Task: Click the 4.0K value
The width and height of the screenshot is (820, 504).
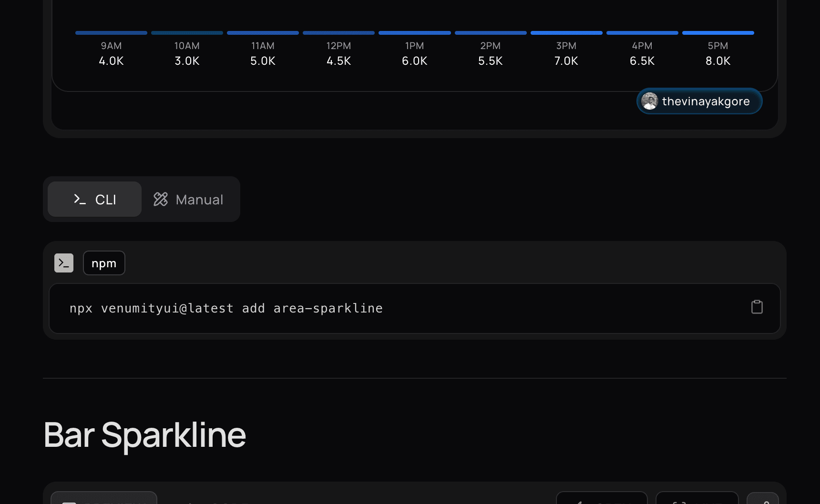Action: (111, 61)
